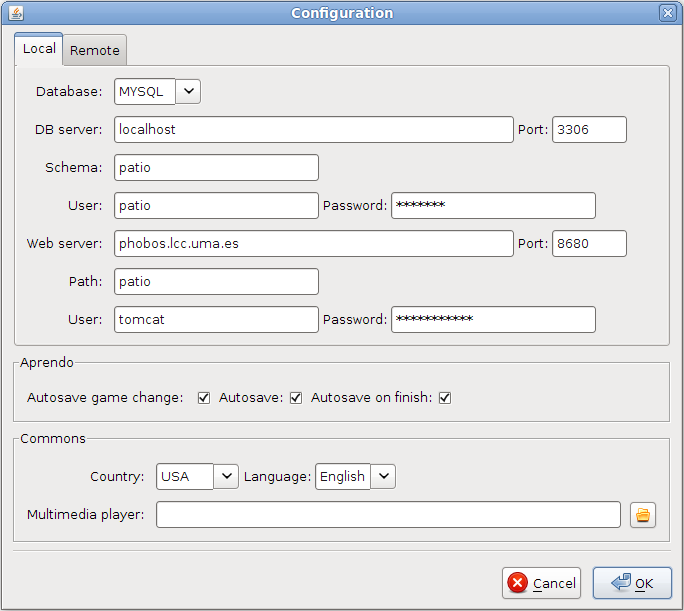Click the Autosave on finish label

(x=372, y=398)
